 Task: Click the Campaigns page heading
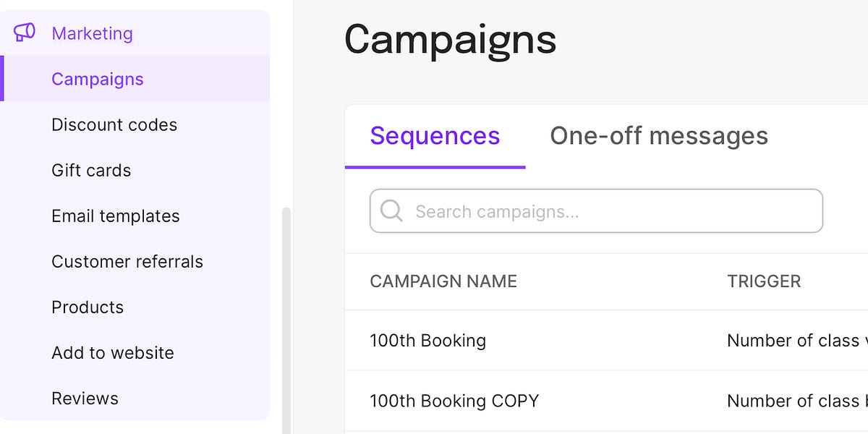point(450,41)
